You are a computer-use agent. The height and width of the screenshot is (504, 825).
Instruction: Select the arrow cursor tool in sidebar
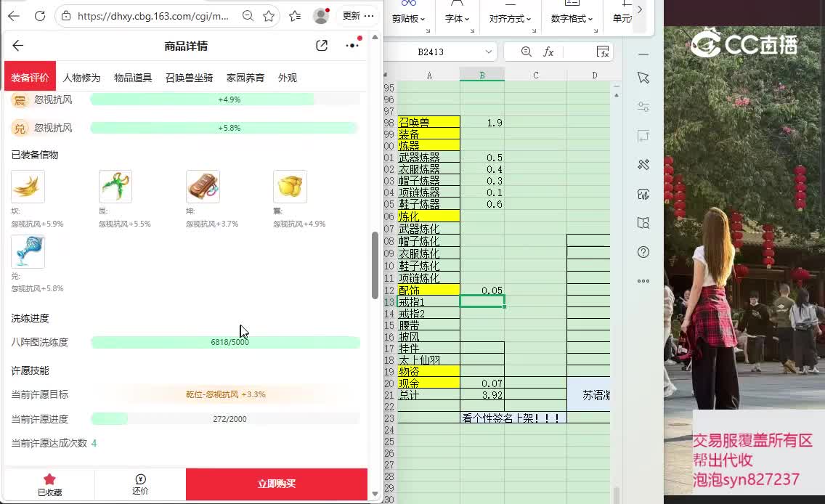click(643, 78)
